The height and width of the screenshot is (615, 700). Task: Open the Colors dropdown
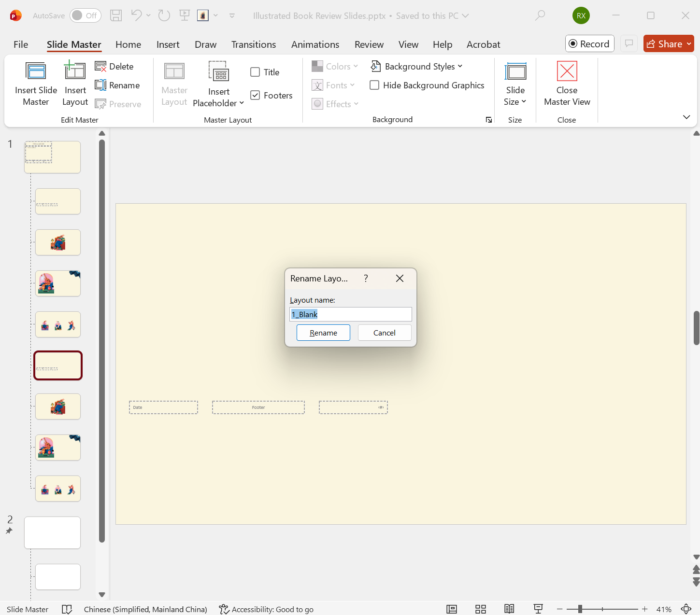(335, 66)
